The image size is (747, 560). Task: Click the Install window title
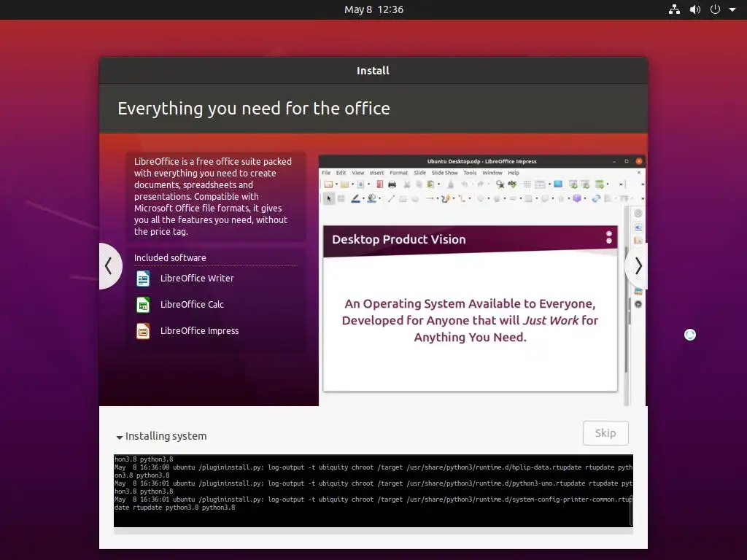click(373, 71)
